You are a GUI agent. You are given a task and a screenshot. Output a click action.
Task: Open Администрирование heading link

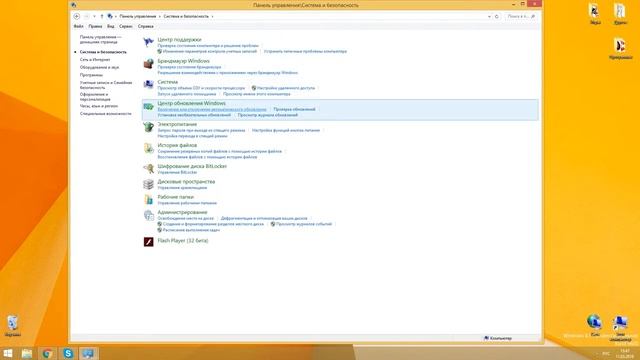coord(182,212)
